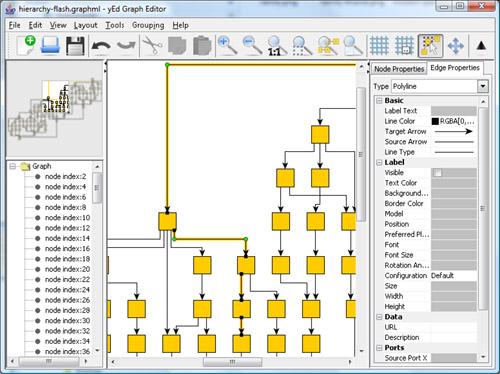Open the Help menu
The height and width of the screenshot is (374, 500).
point(180,25)
